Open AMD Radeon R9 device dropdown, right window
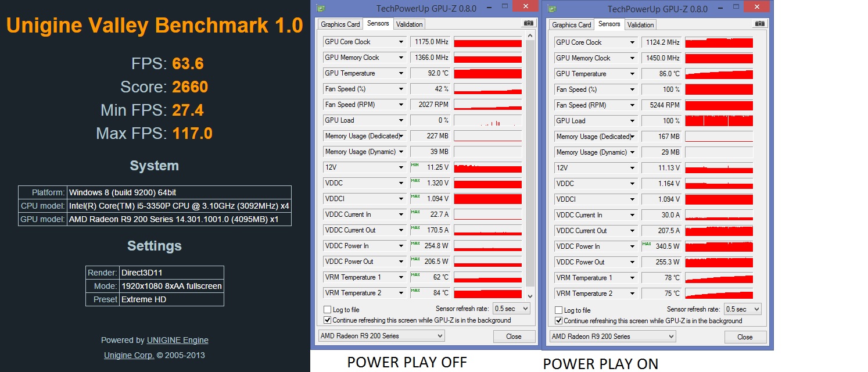Screen dimensions: 868x372 click(613, 337)
